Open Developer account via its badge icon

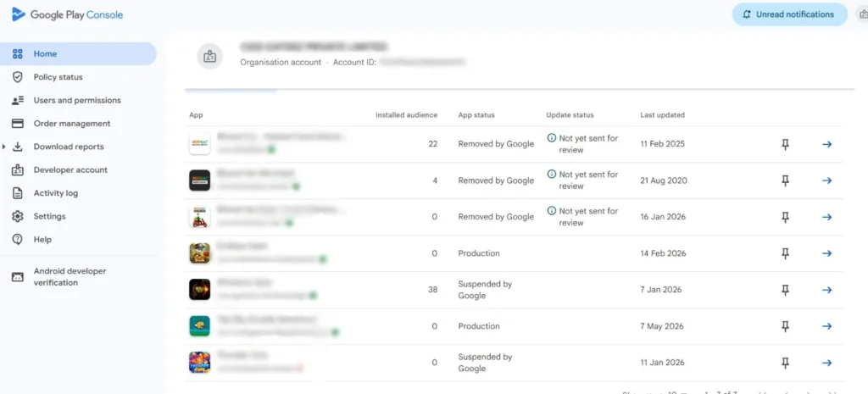click(18, 169)
